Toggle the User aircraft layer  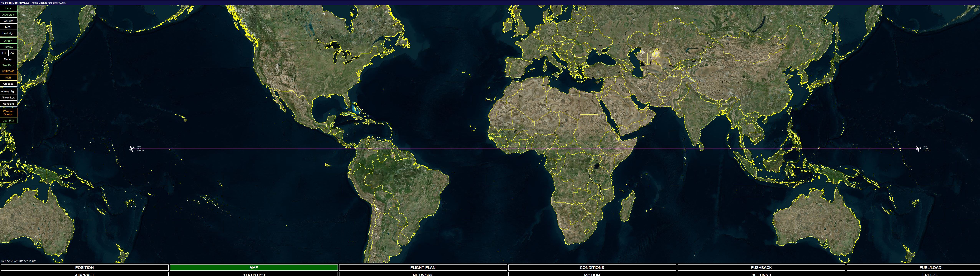pos(8,8)
